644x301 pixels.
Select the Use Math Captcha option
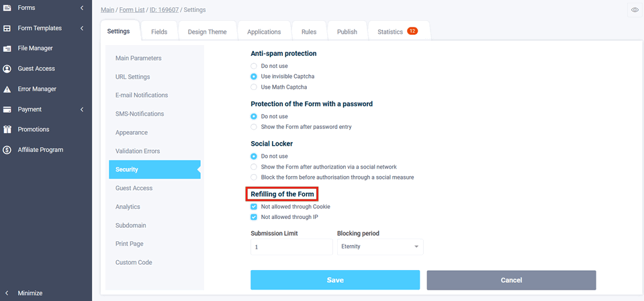[x=254, y=87]
